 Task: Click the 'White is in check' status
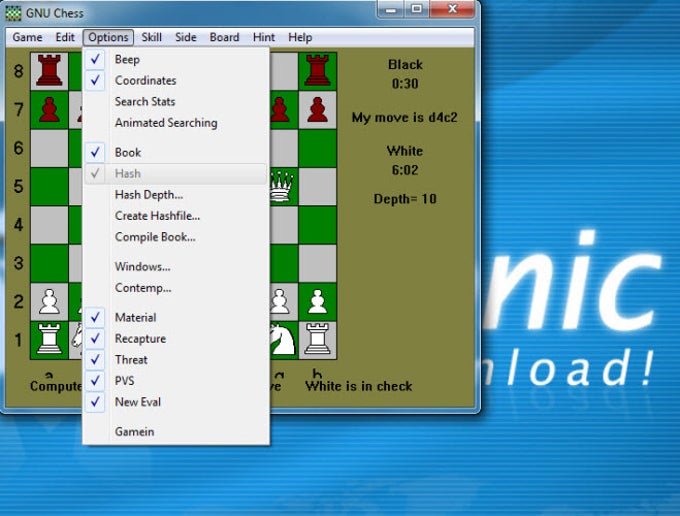(359, 386)
